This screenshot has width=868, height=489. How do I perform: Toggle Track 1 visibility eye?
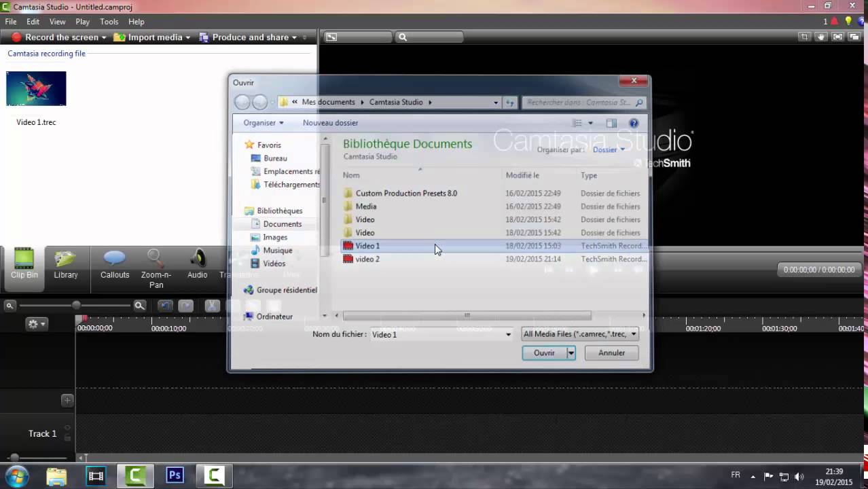click(67, 428)
